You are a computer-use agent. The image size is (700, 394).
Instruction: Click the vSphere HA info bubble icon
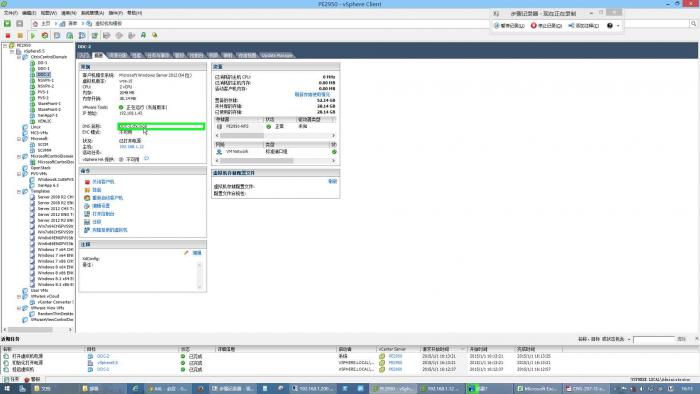pos(146,159)
